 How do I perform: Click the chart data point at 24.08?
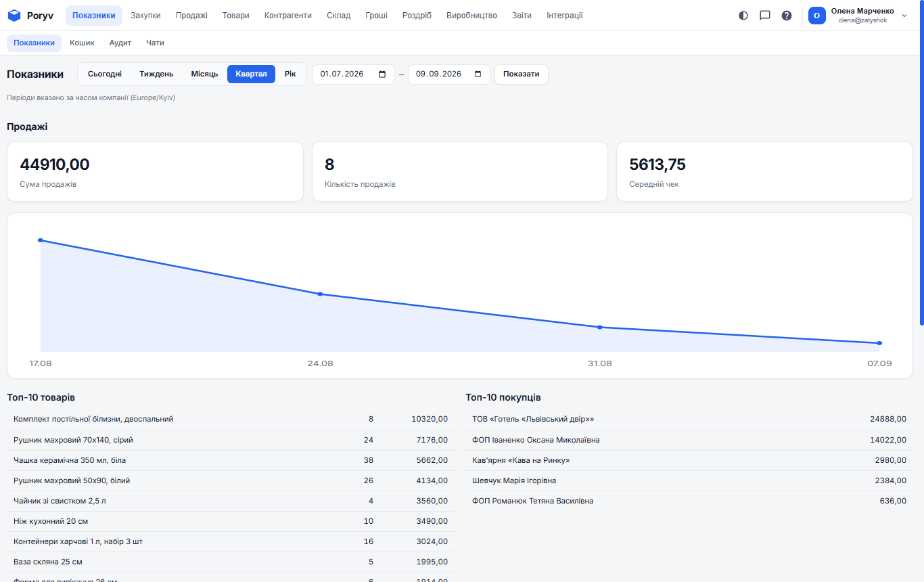click(x=320, y=294)
